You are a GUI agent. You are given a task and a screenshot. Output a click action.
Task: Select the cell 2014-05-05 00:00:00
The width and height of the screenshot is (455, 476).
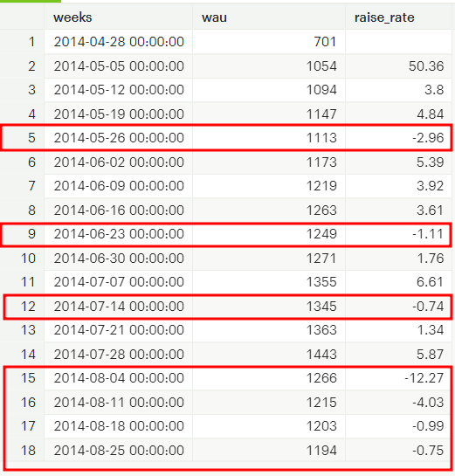[119, 66]
